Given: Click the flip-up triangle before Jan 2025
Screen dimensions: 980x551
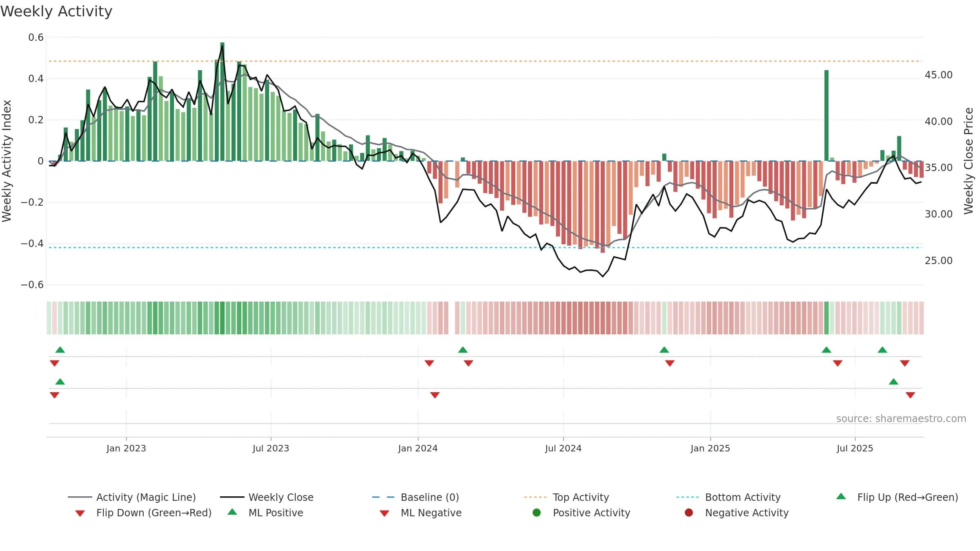Looking at the screenshot, I should pyautogui.click(x=664, y=350).
